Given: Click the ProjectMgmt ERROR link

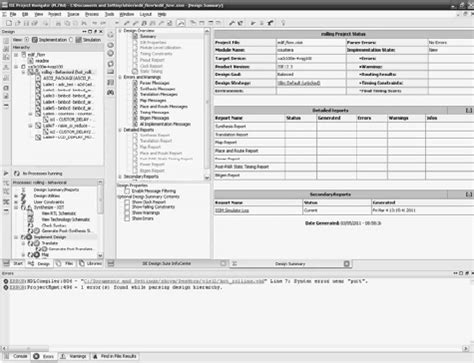Looking at the screenshot, I should click(x=17, y=287).
